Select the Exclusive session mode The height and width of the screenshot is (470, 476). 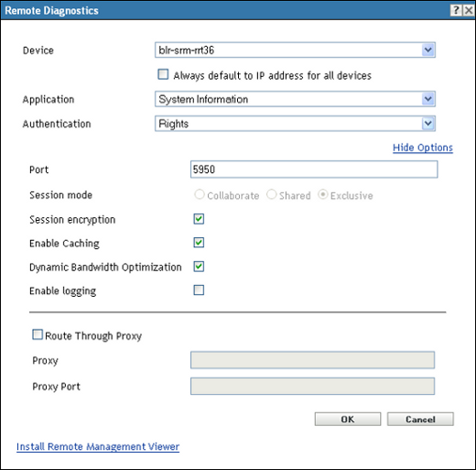[323, 194]
